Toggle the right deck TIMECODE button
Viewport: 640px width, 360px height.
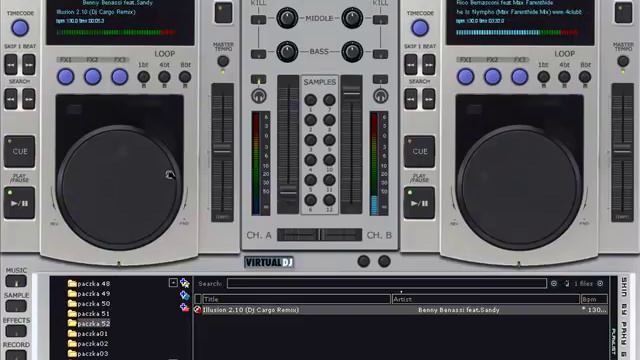point(420,28)
